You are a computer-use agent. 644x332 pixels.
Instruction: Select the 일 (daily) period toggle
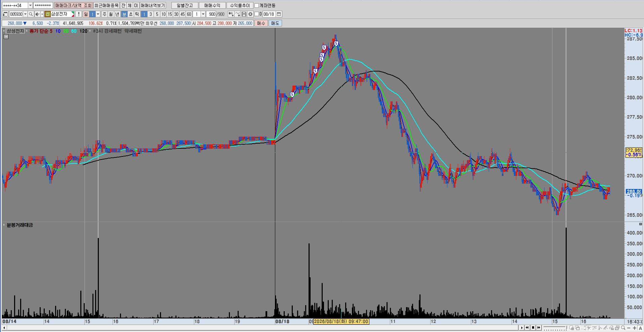coord(86,14)
